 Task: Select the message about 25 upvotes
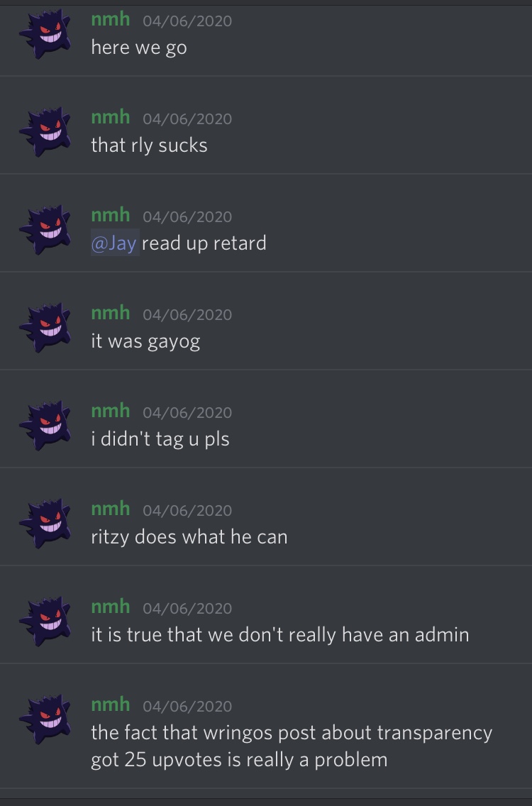pos(292,746)
